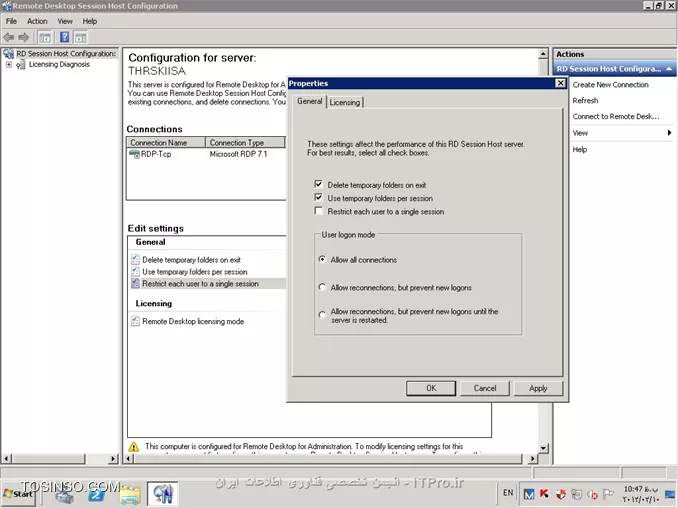Click Create New Connection action
The width and height of the screenshot is (678, 508).
(611, 85)
